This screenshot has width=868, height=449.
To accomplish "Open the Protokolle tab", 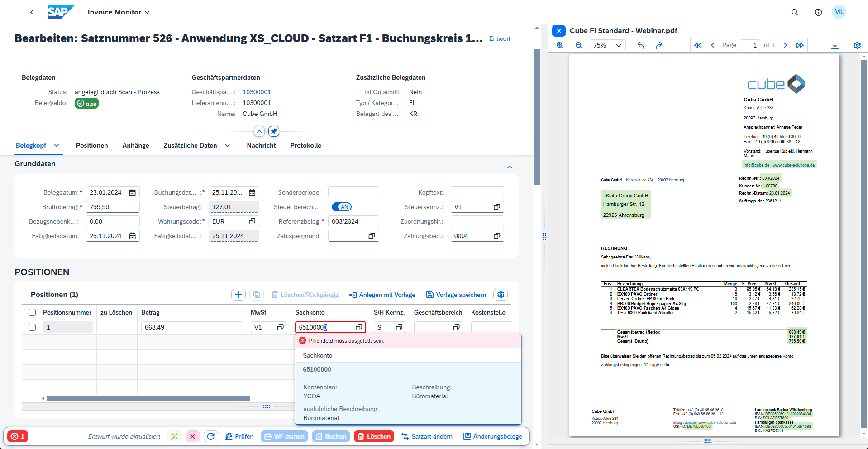I will point(305,145).
